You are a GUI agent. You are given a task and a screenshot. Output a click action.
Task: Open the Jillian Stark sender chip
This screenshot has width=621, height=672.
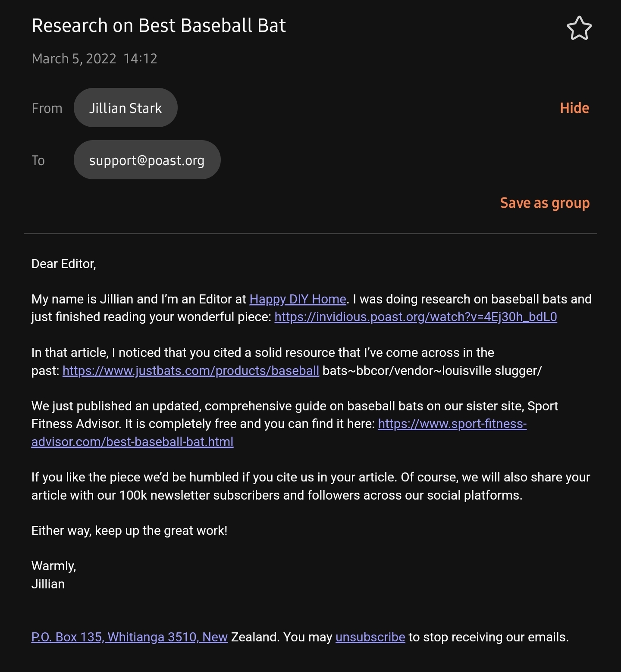[x=125, y=108]
